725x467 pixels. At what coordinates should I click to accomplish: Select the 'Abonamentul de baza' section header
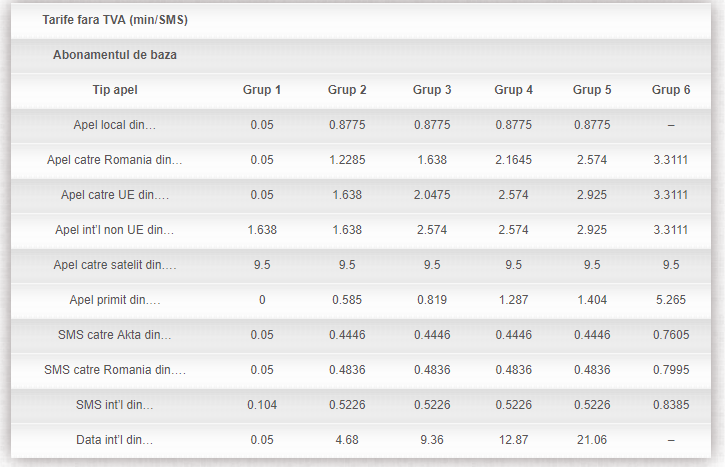pos(115,55)
